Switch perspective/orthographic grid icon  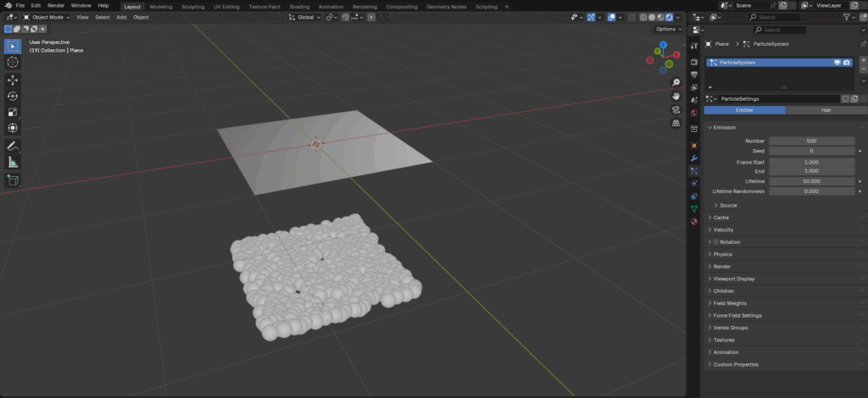676,124
